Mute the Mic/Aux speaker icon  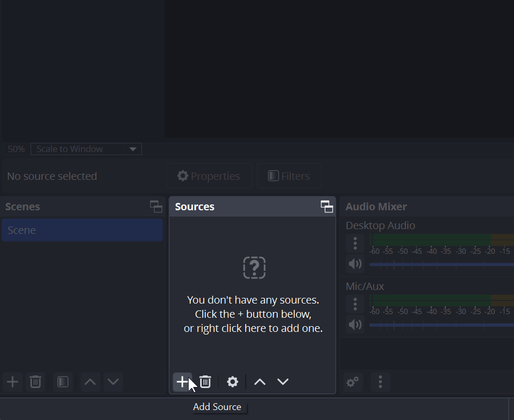tap(355, 325)
